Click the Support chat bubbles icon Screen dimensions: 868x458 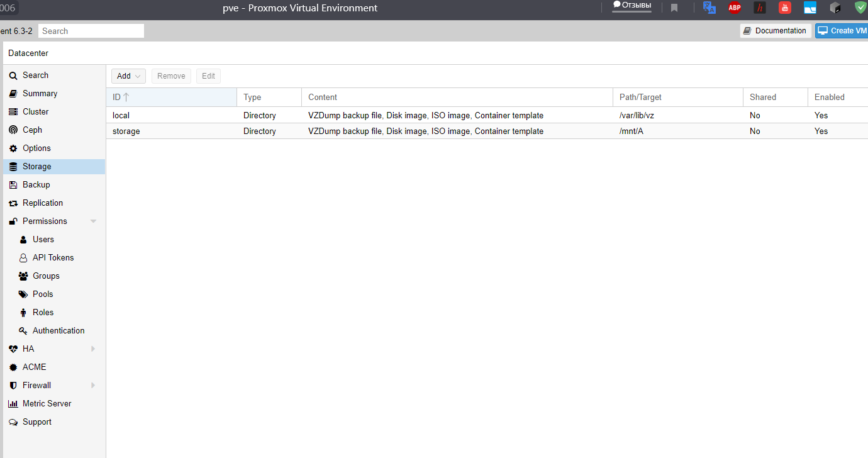[13, 422]
